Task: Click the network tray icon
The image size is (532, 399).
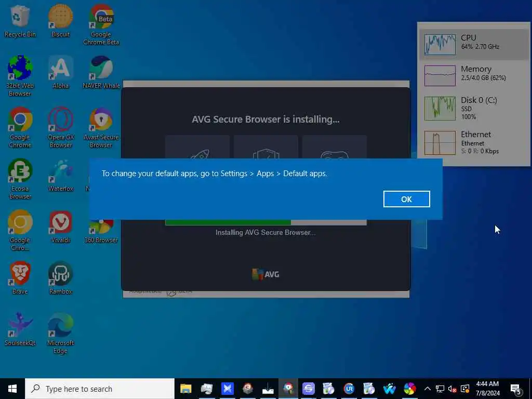Action: click(x=440, y=389)
